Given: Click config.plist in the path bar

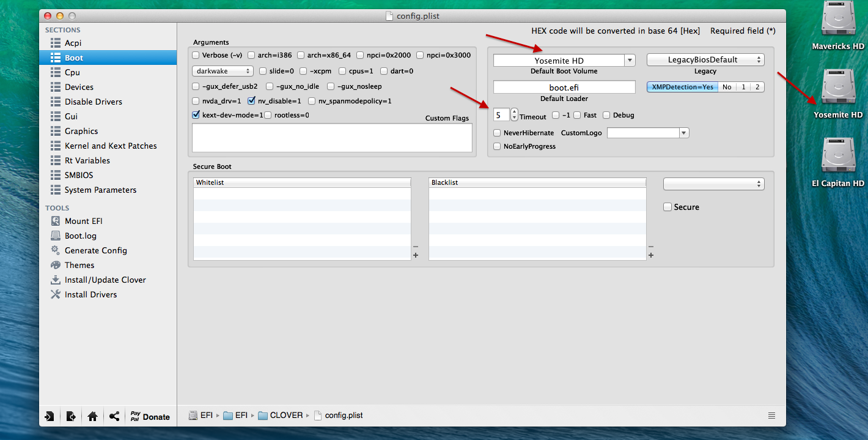Looking at the screenshot, I should [x=338, y=415].
